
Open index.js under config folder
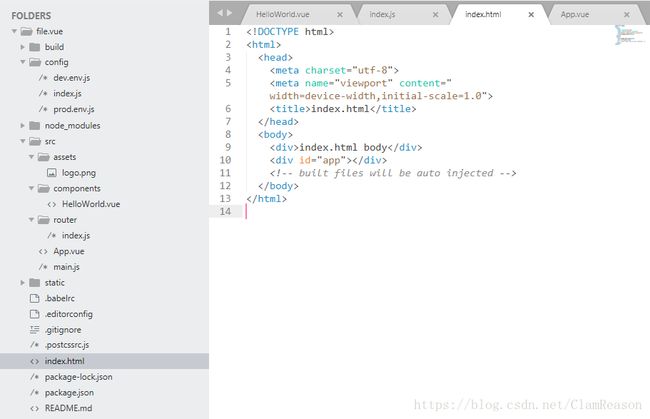(x=67, y=94)
